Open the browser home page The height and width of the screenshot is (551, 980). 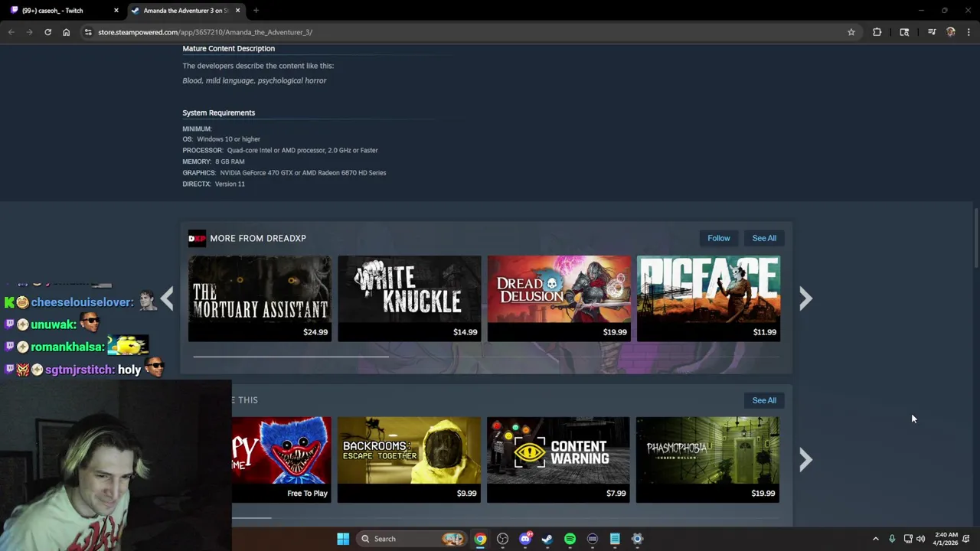(x=66, y=32)
